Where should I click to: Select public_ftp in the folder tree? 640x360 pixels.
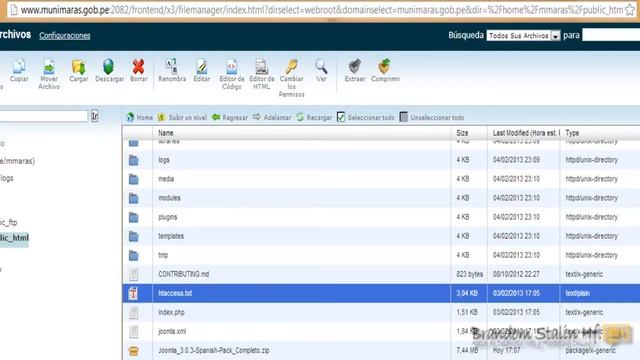(9, 223)
